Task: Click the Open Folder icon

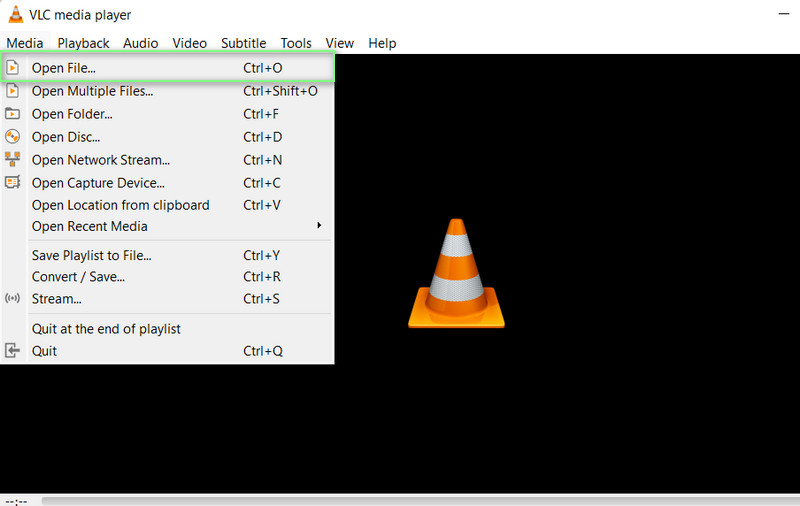Action: [x=13, y=114]
